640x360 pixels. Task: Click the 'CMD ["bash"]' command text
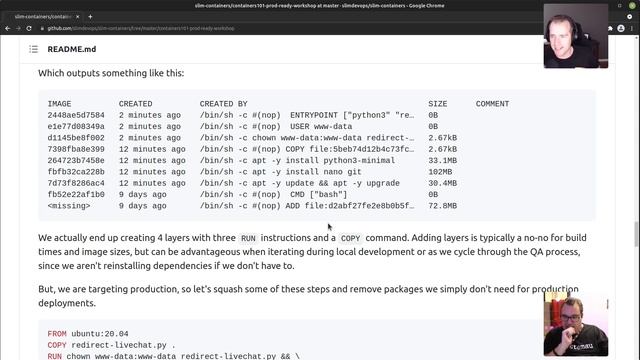pos(318,195)
